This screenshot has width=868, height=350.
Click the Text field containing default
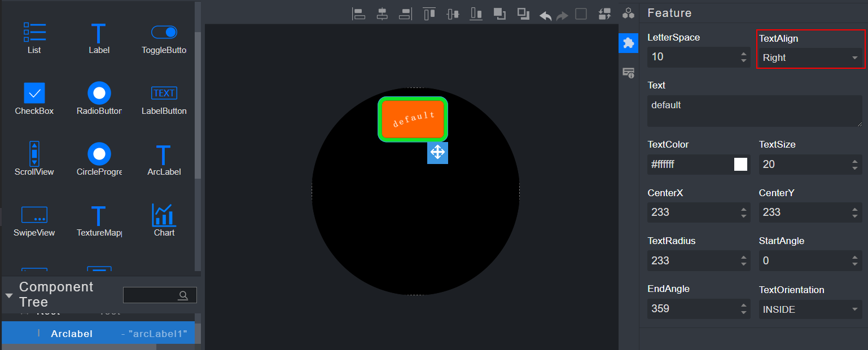[754, 110]
